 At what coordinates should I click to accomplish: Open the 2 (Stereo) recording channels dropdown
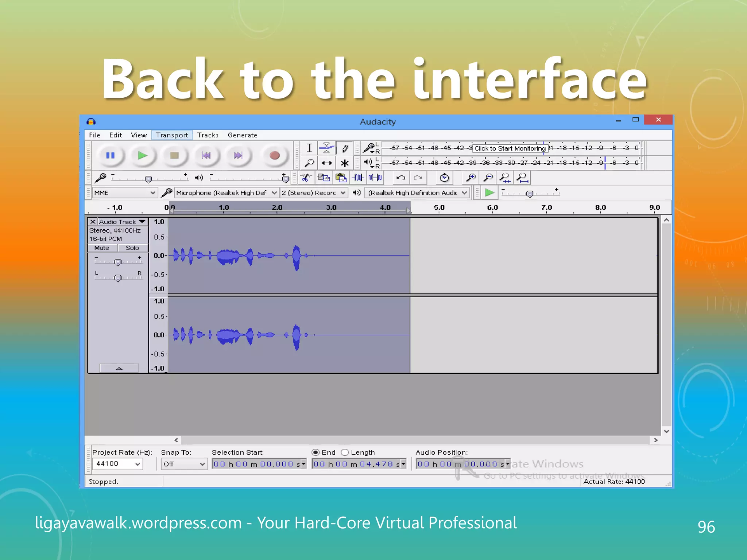(x=313, y=192)
